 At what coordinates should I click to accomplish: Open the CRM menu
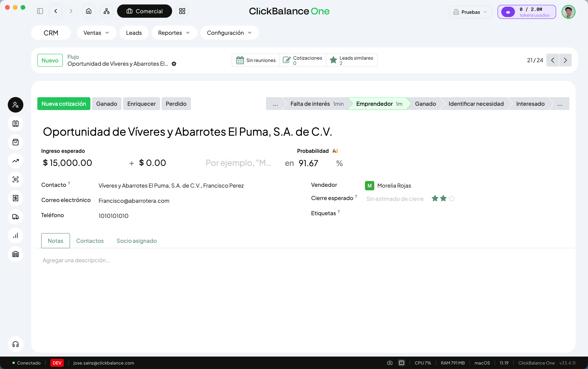51,33
